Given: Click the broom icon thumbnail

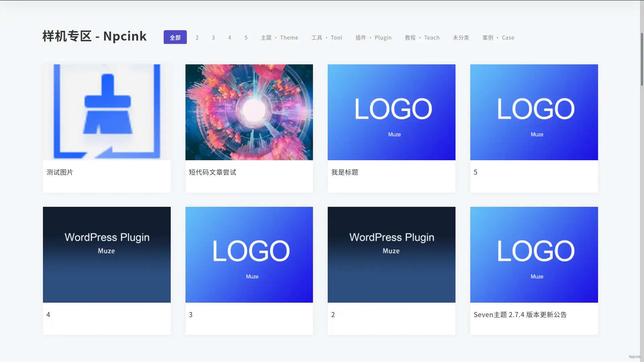Looking at the screenshot, I should click(x=107, y=112).
